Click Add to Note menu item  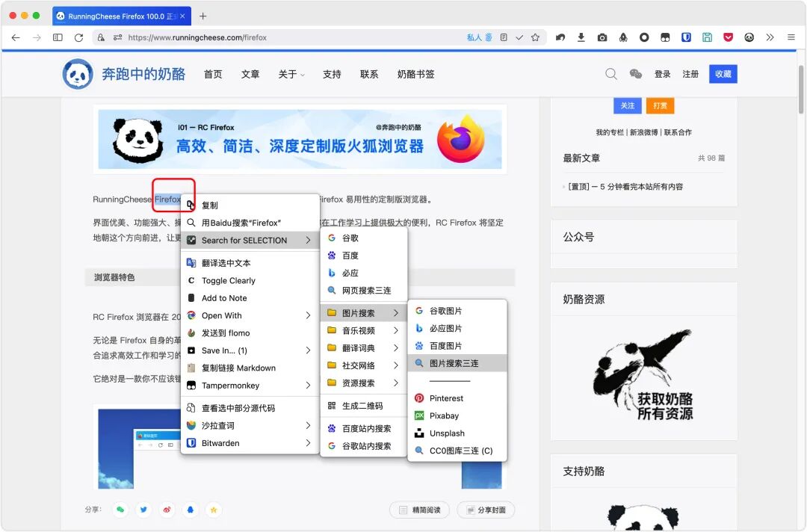click(250, 298)
